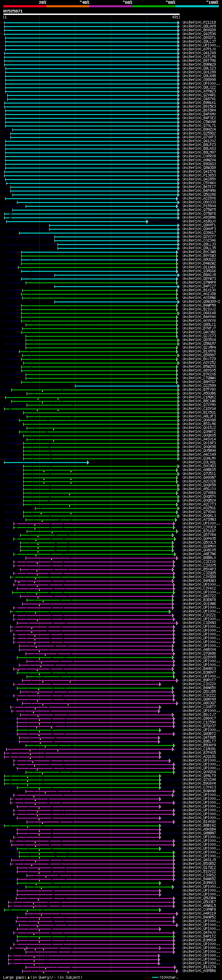Select hit UniRef100_Q8LAV9
This screenshot has width=222, height=980.
[199, 26]
